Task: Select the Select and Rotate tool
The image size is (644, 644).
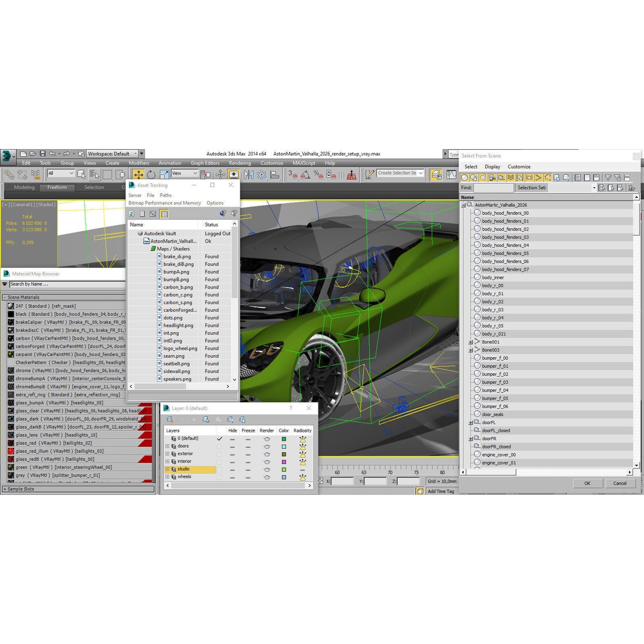Action: pyautogui.click(x=151, y=175)
